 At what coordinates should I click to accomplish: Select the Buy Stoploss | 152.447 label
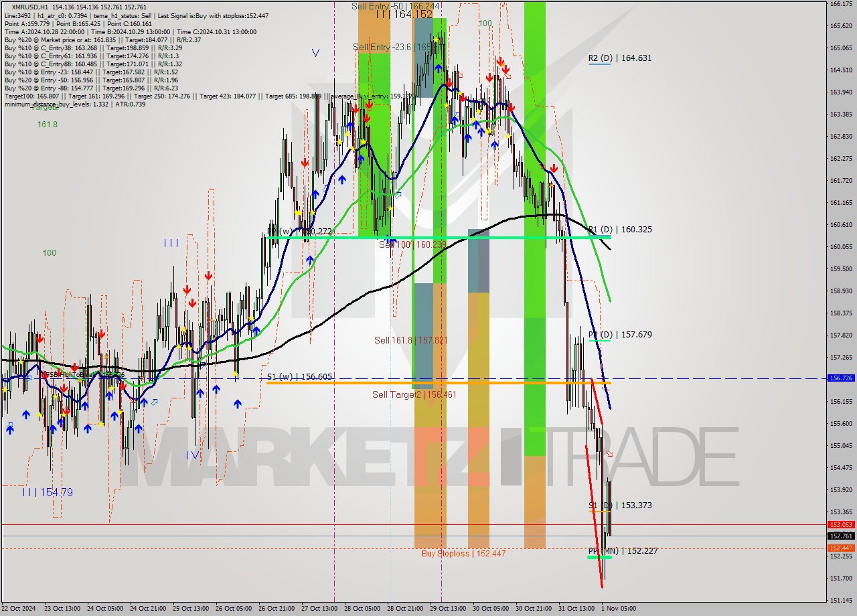463,554
